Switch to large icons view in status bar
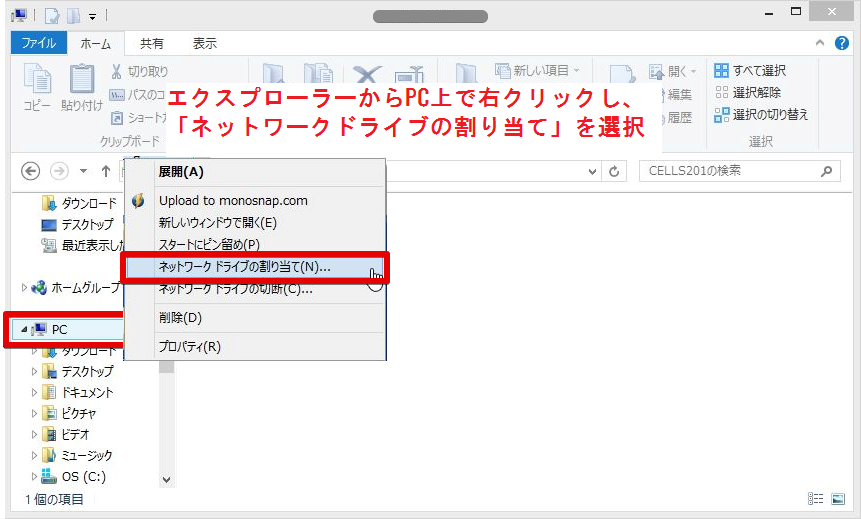The width and height of the screenshot is (861, 519). coord(837,498)
